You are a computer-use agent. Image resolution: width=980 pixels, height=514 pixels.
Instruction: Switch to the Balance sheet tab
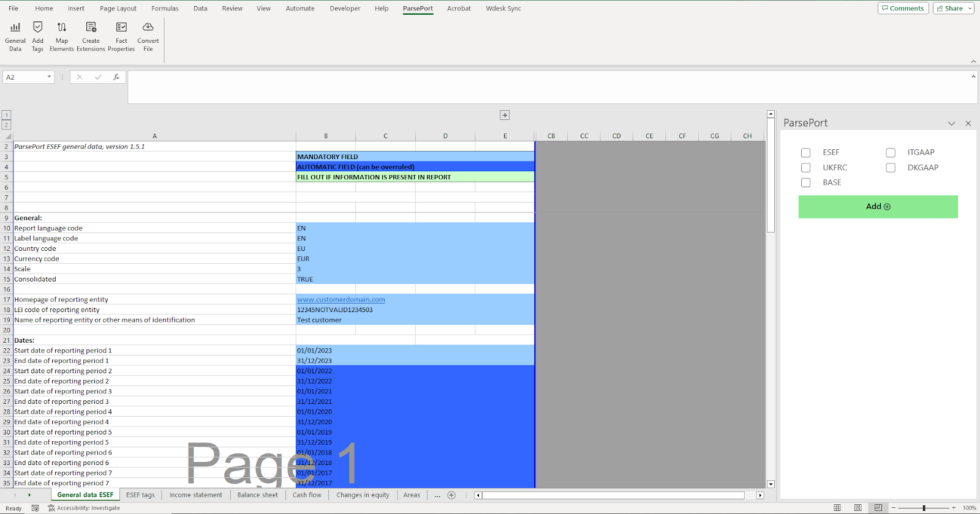[x=257, y=495]
